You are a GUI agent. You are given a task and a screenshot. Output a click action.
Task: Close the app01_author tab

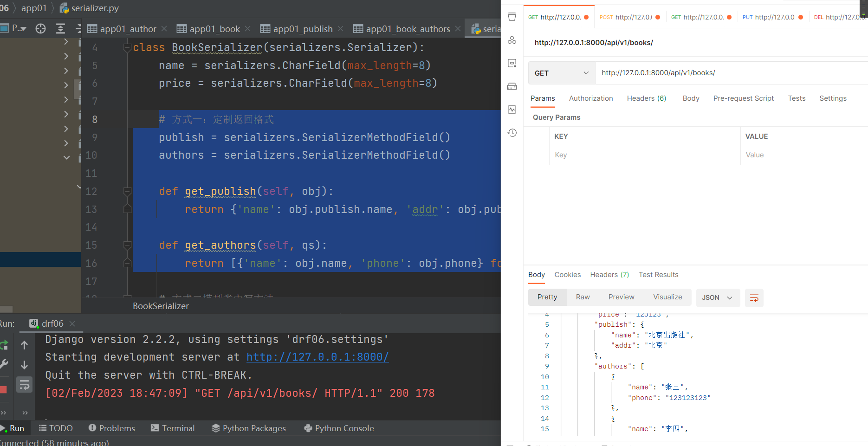pos(164,29)
